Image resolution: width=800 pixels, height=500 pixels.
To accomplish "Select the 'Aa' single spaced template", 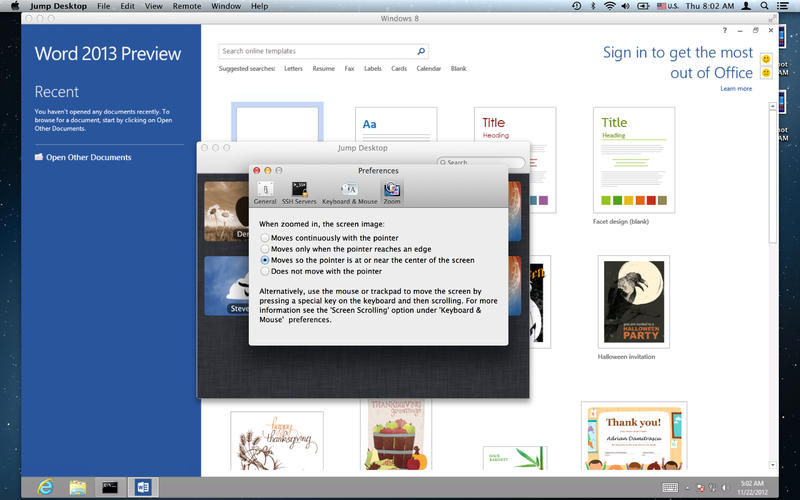I will tap(396, 124).
